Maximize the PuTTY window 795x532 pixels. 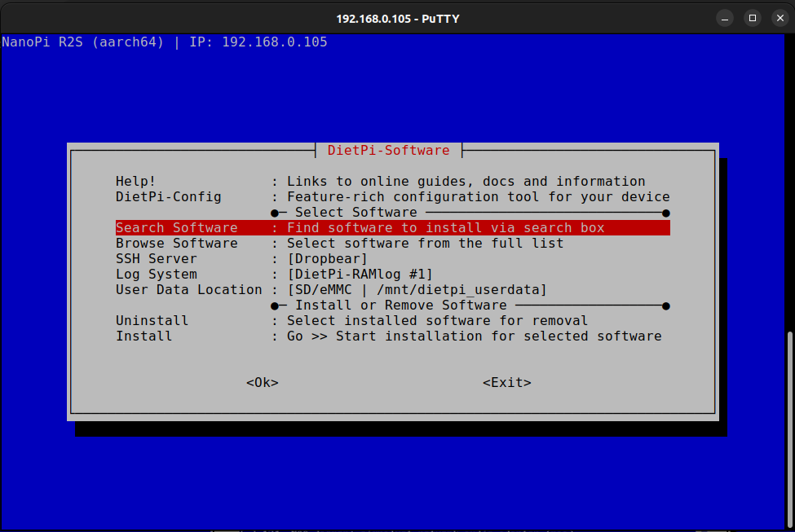coord(752,18)
